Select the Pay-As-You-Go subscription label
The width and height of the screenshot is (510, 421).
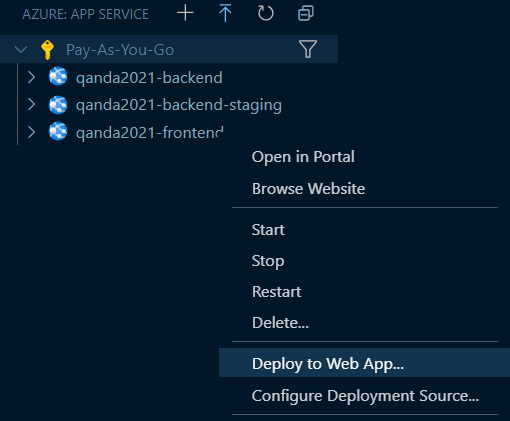click(x=120, y=50)
